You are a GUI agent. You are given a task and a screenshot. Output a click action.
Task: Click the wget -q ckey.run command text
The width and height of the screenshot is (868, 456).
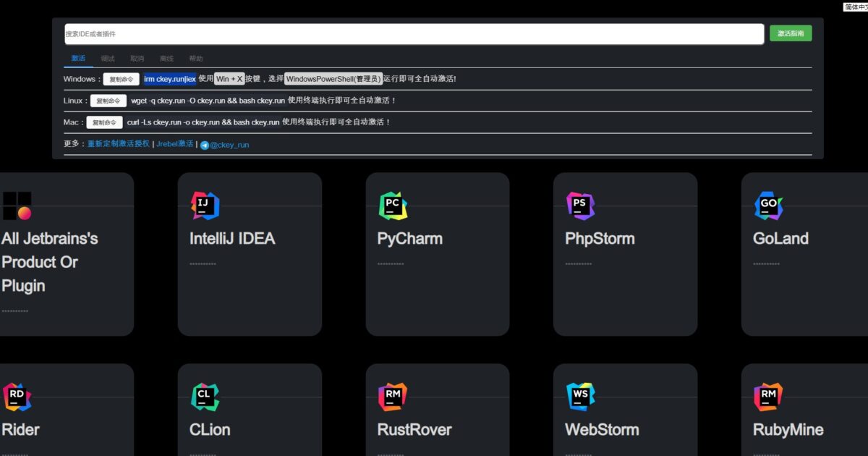click(208, 101)
